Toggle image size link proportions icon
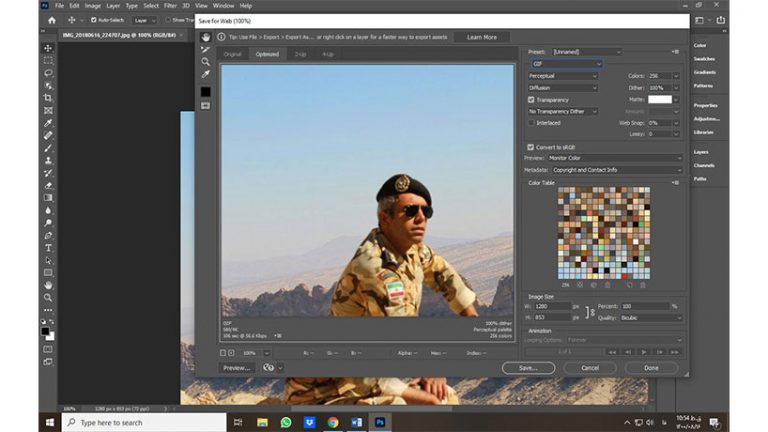 pos(589,312)
